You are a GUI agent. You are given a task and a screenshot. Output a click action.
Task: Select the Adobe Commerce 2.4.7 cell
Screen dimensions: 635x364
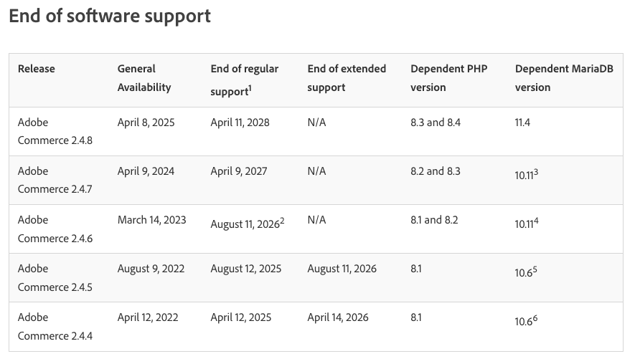[55, 180]
